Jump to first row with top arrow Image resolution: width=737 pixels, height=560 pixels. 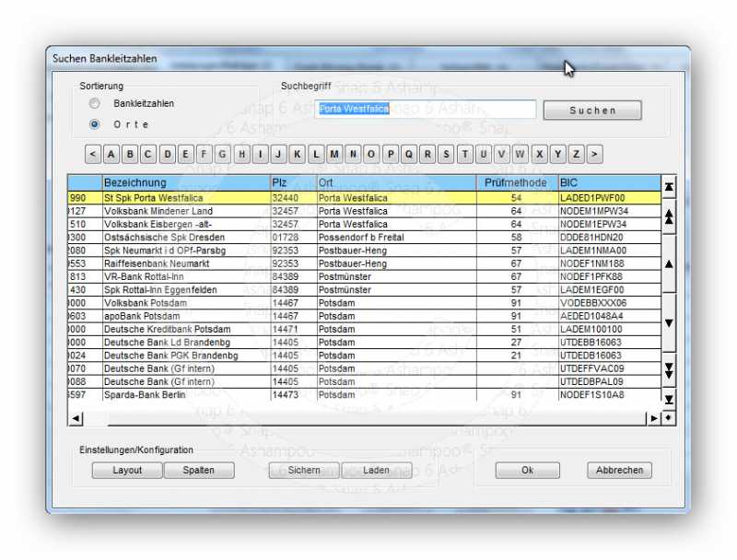(x=669, y=185)
